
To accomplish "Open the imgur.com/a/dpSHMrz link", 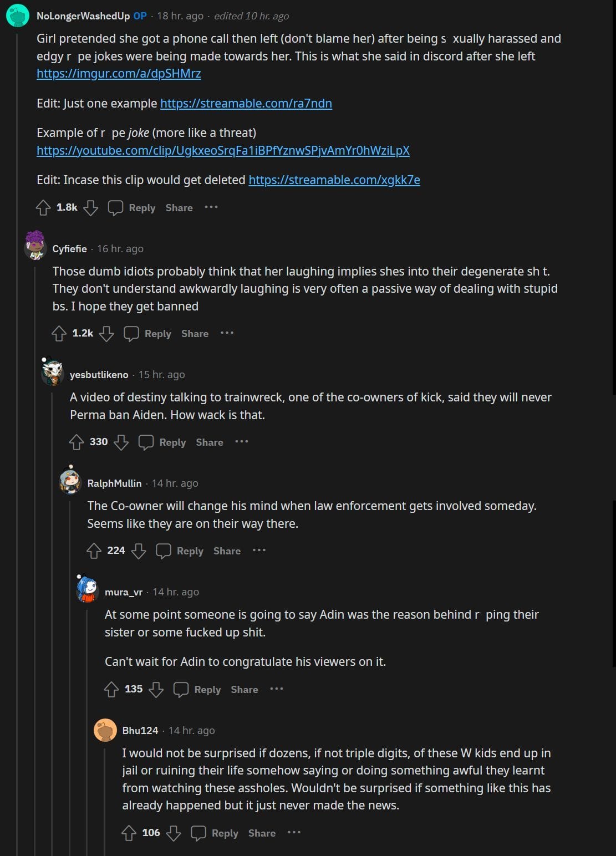I will 119,74.
